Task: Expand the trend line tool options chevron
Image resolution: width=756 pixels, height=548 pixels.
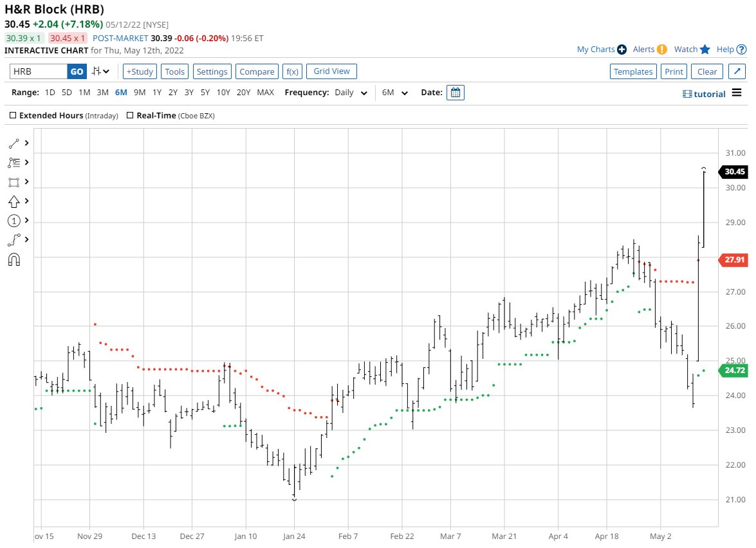Action: pyautogui.click(x=26, y=143)
